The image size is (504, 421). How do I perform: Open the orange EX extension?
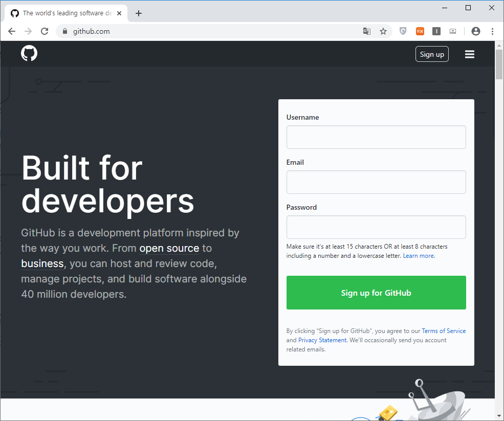click(x=420, y=31)
